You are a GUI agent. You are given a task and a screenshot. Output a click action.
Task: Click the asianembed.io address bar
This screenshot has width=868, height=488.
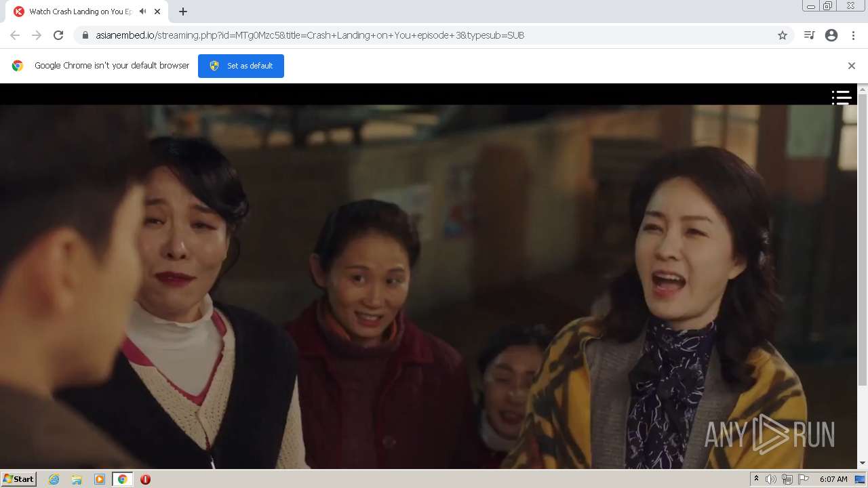click(x=434, y=35)
